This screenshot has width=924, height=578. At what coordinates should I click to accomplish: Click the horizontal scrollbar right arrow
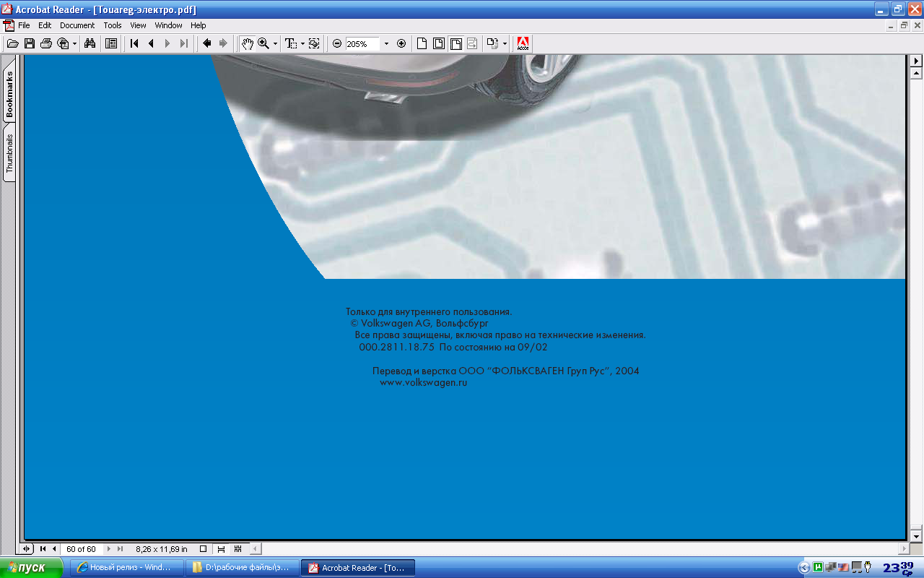pyautogui.click(x=905, y=549)
